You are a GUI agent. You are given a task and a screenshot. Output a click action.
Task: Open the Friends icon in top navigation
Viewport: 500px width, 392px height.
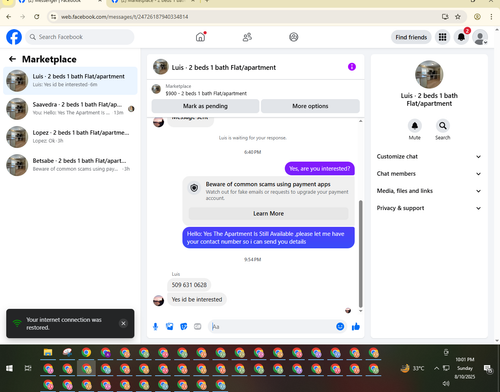click(247, 37)
